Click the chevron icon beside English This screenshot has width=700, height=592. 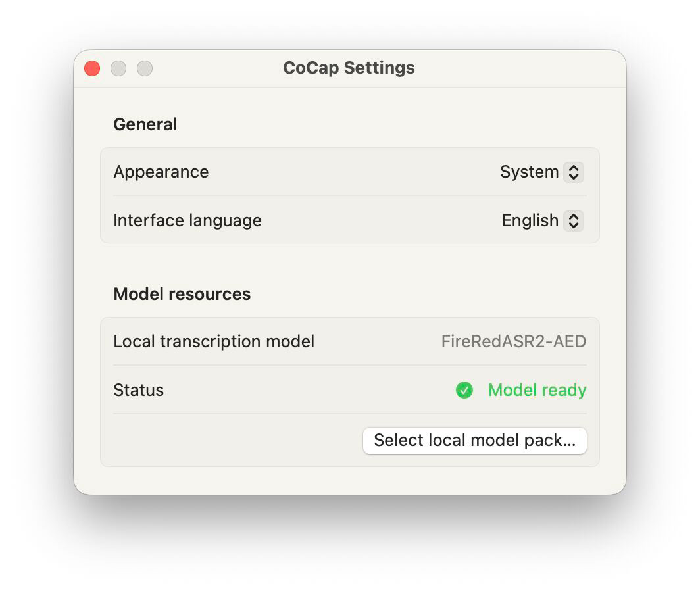[x=574, y=220]
